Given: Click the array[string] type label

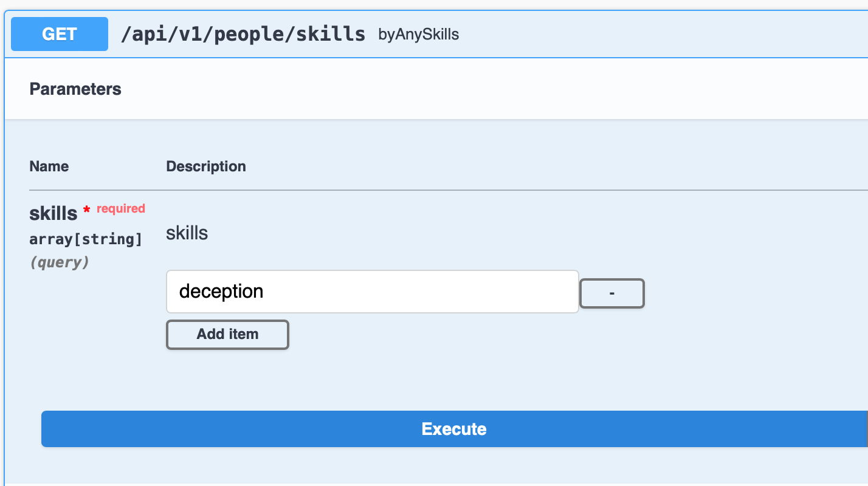Looking at the screenshot, I should (x=86, y=239).
